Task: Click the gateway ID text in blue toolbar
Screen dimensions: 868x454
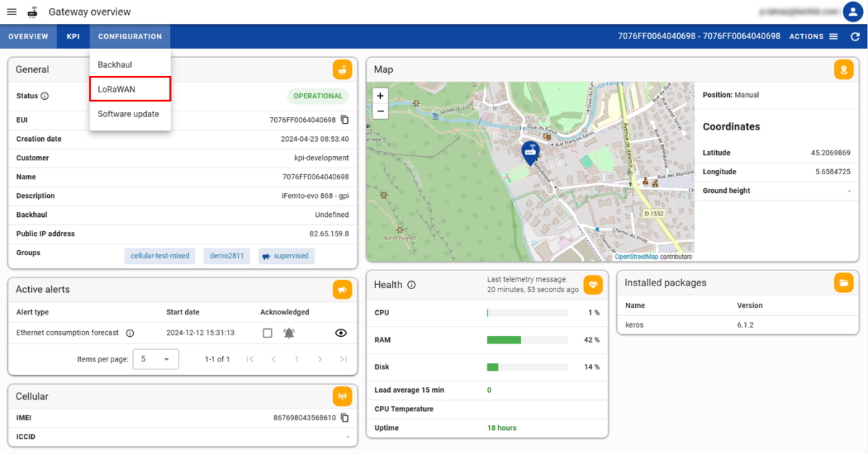Action: [699, 36]
